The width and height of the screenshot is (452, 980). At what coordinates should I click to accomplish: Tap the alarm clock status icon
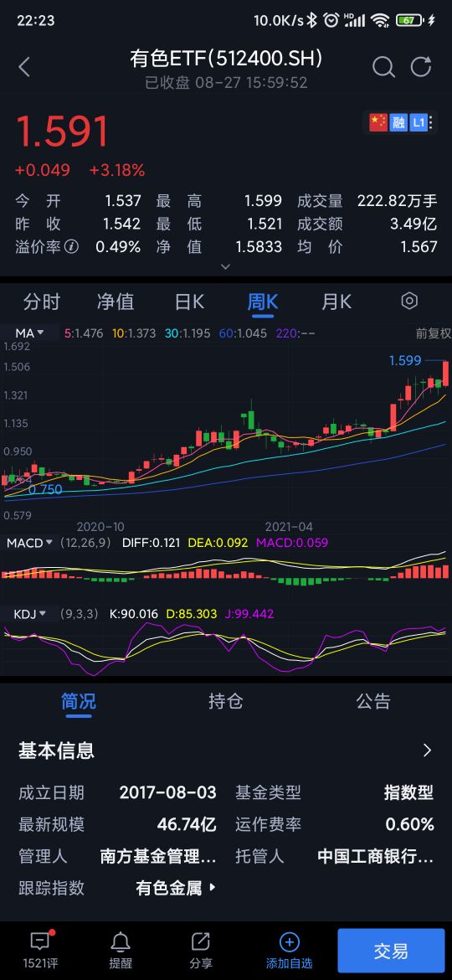tap(331, 20)
